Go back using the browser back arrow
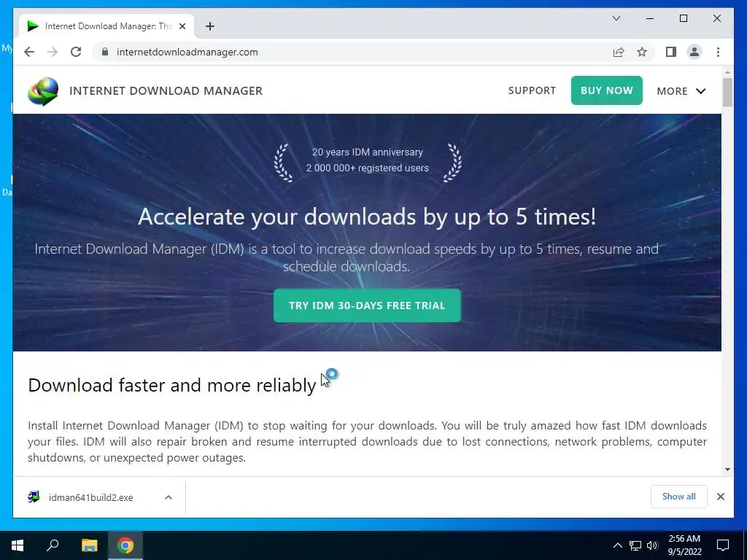Screen dimensions: 747x560 click(29, 52)
